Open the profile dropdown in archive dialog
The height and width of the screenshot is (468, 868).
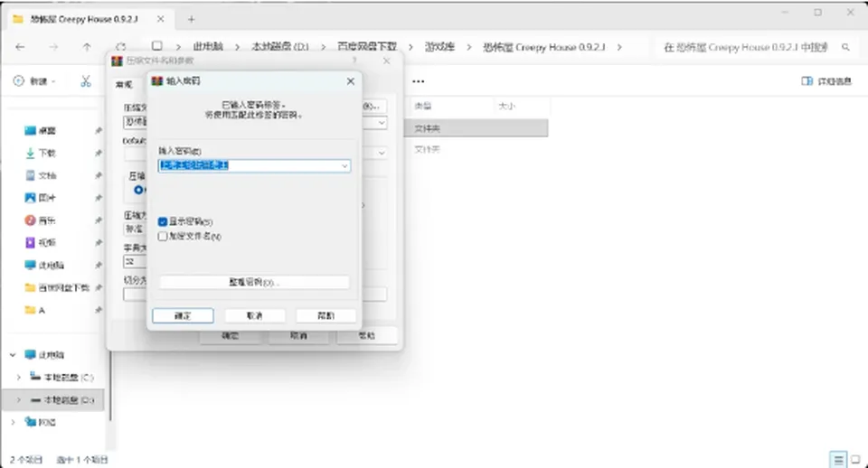382,152
